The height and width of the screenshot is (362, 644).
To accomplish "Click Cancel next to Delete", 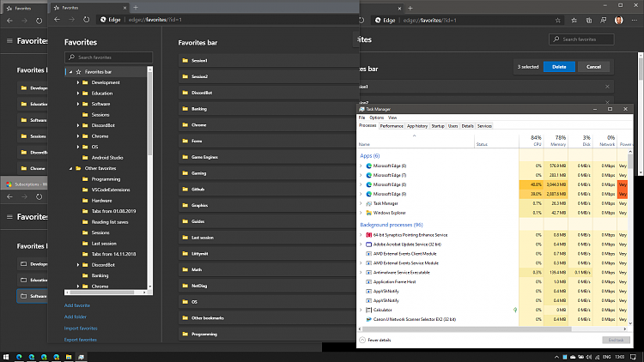I will [593, 67].
